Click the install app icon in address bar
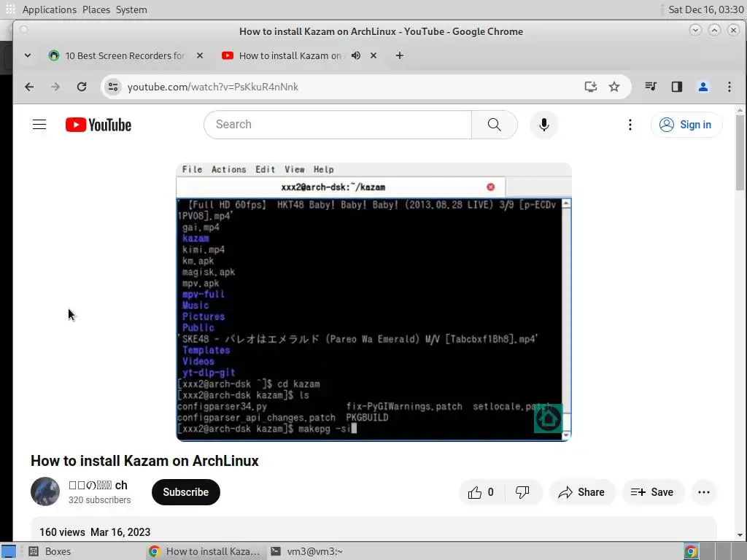This screenshot has height=560, width=747. [591, 87]
